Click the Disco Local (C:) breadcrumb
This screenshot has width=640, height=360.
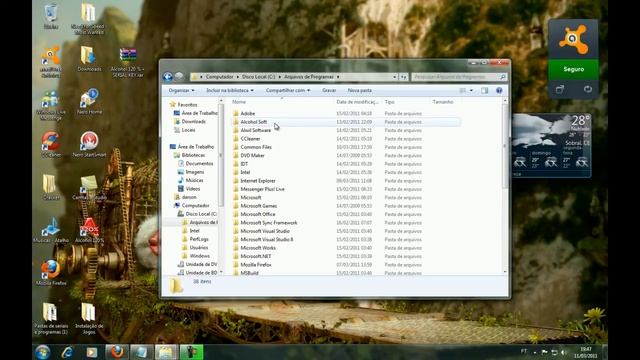click(258, 77)
